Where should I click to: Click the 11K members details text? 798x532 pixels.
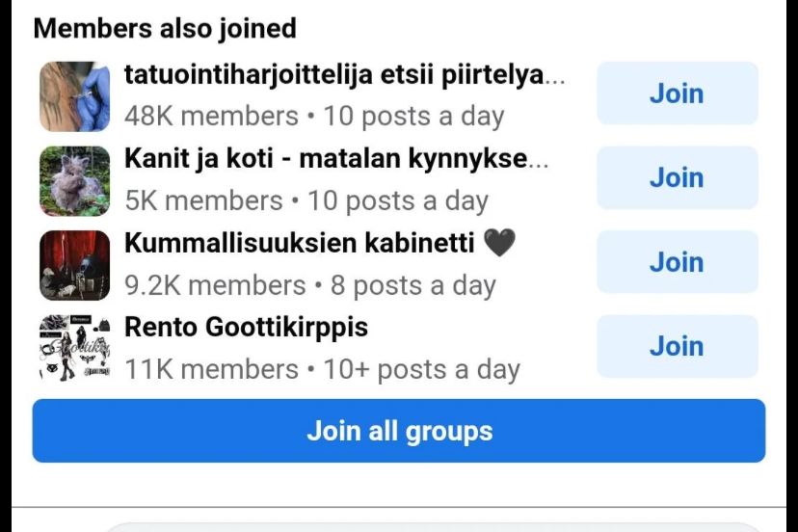322,369
